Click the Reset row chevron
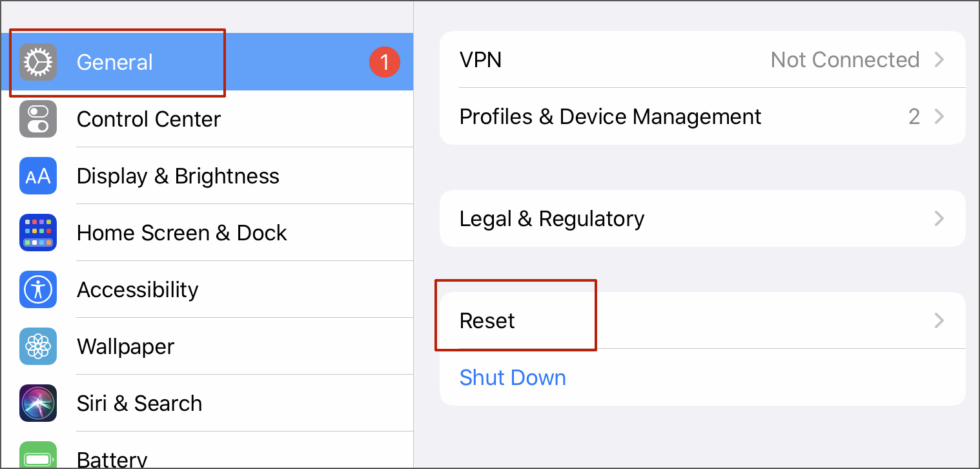Viewport: 980px width, 469px height. [x=939, y=321]
